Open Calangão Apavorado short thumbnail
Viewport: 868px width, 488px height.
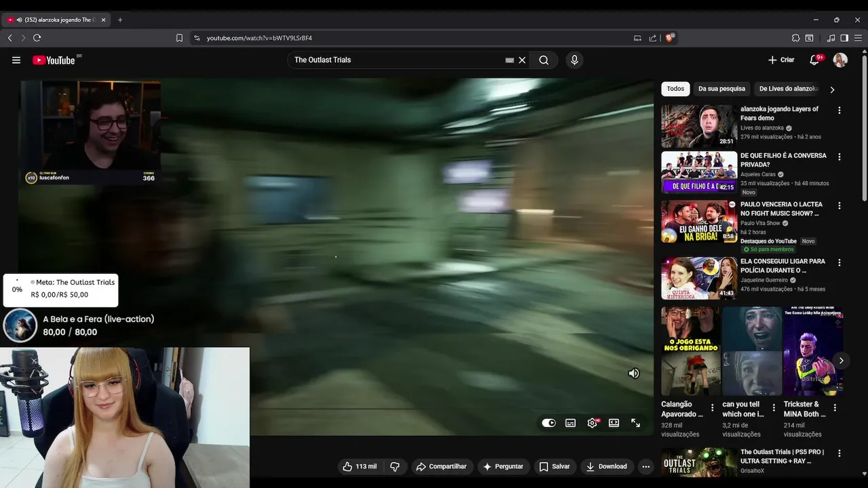tap(691, 351)
